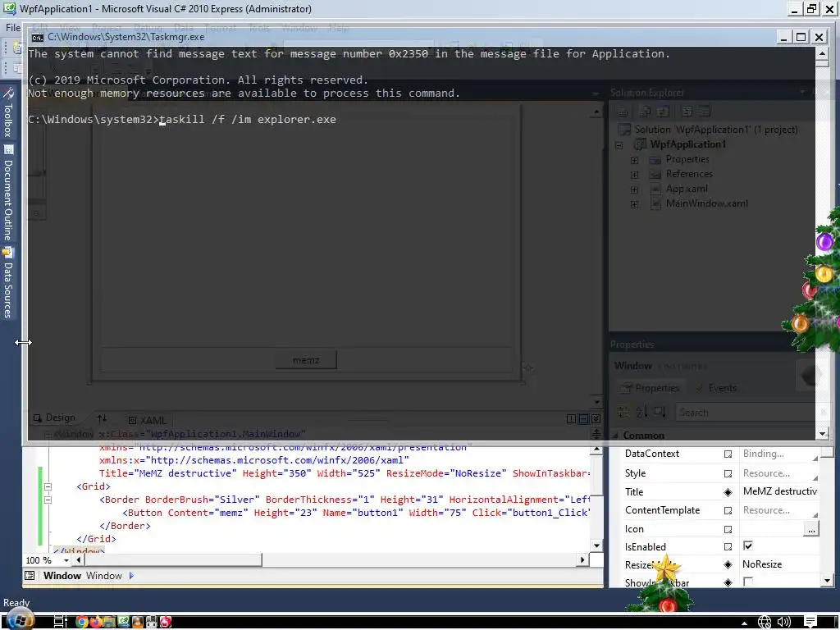
Task: Open Task View from the taskbar
Action: coord(61,622)
